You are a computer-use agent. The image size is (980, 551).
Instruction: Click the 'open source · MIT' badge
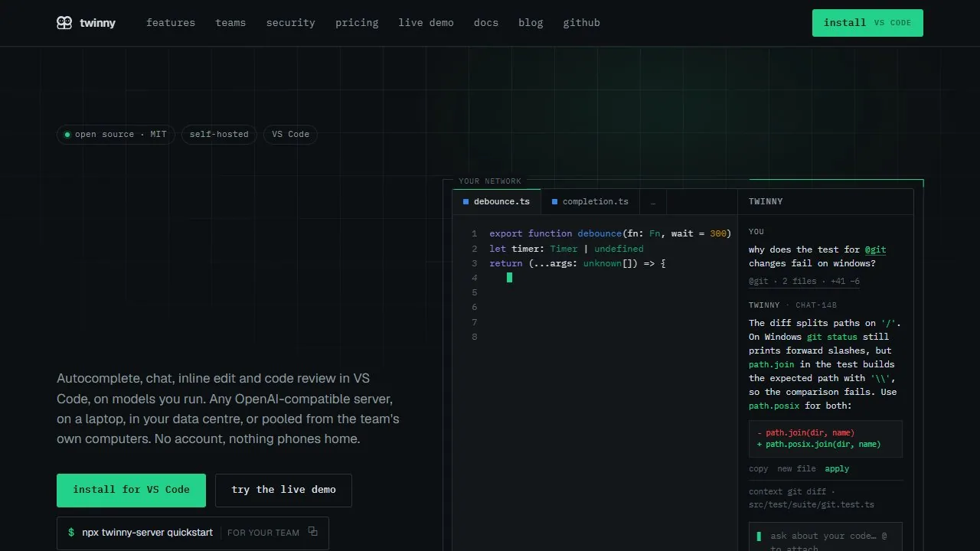[116, 135]
